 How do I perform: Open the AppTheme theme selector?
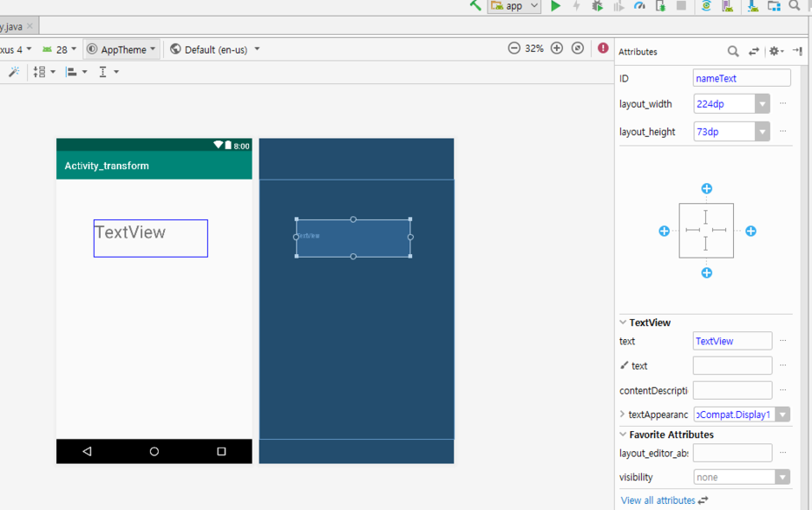click(121, 49)
